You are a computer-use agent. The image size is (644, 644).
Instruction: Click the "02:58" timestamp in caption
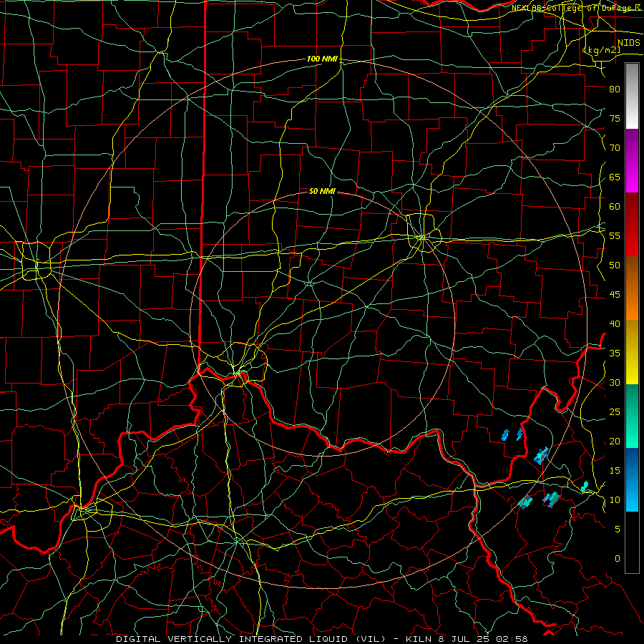tap(513, 639)
